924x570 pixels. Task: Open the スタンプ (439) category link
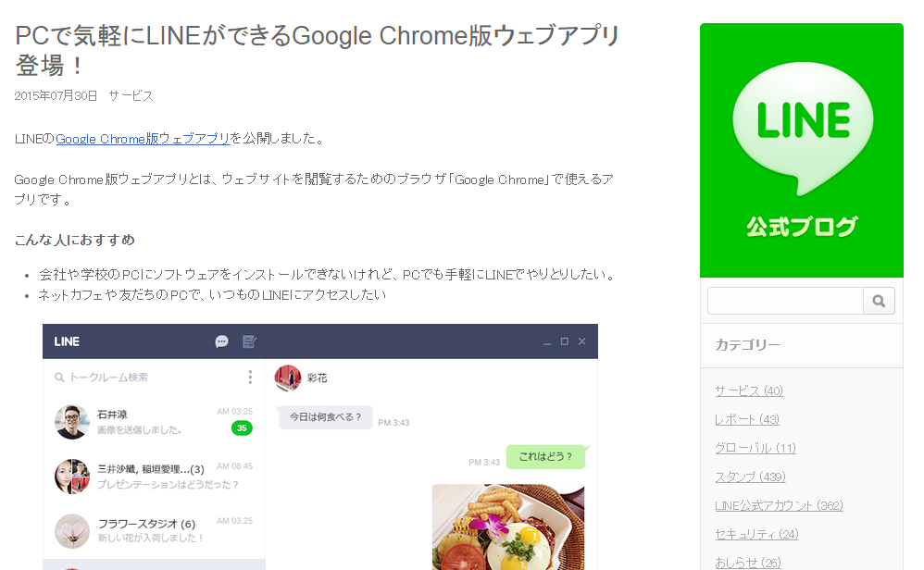coord(750,477)
